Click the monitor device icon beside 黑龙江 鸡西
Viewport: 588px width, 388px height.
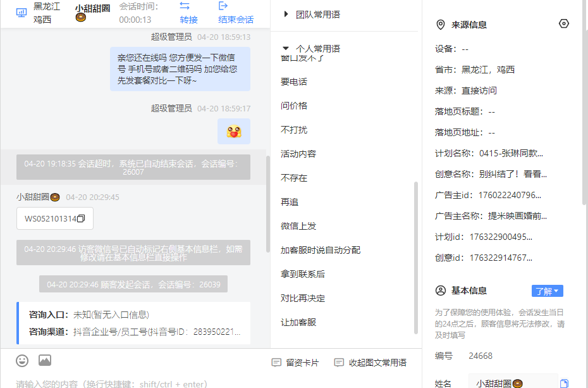tap(21, 13)
